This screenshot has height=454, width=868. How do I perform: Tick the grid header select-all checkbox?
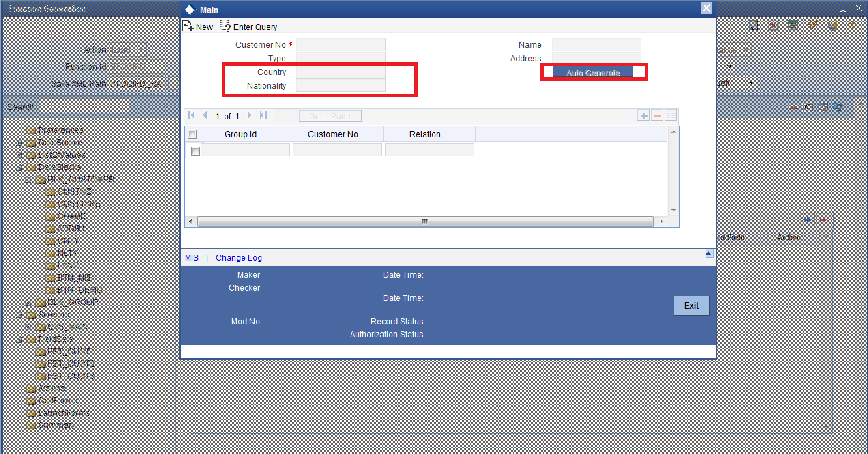tap(192, 134)
